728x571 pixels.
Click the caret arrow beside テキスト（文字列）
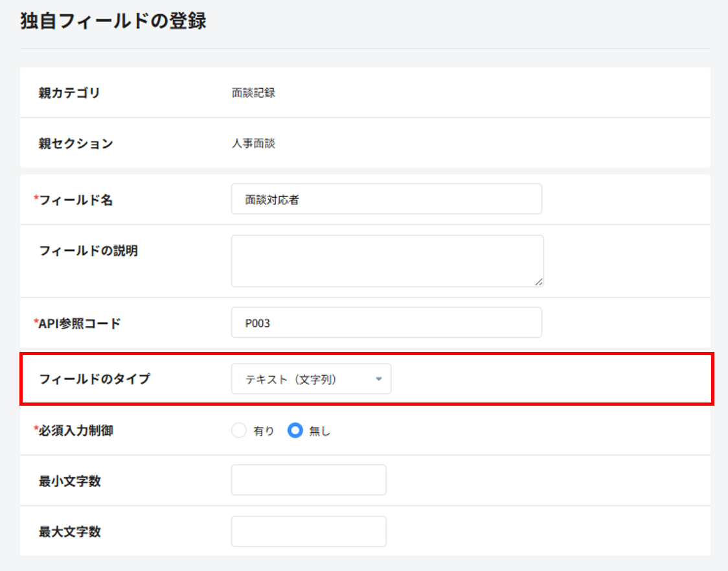tap(379, 379)
